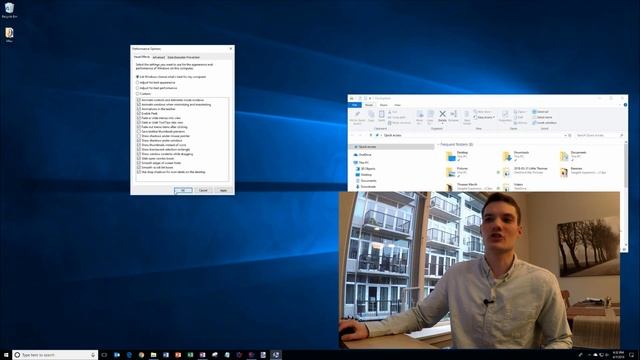Open the Documents folder in Frequent folders
640x360 pixels.
573,156
